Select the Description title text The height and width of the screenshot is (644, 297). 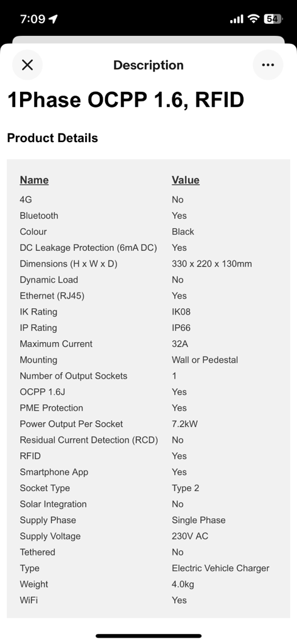click(x=148, y=65)
